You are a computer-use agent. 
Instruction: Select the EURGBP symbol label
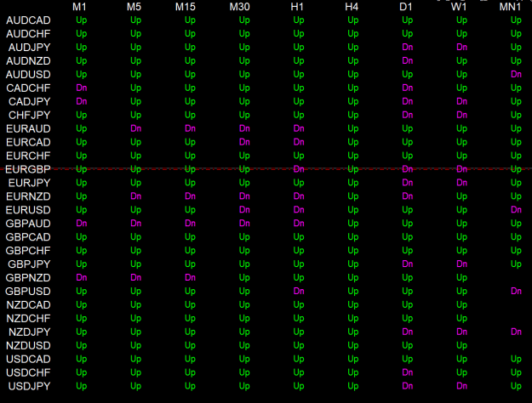coord(28,169)
